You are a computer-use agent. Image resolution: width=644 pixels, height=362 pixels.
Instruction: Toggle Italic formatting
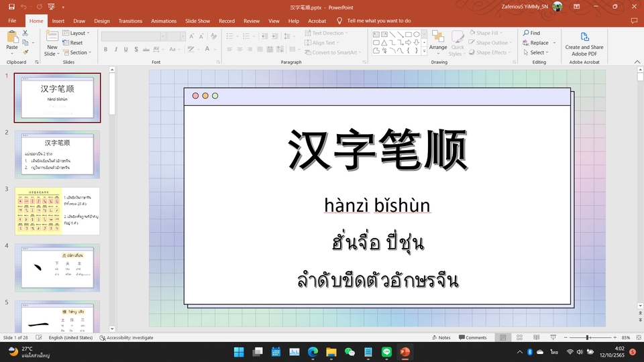(116, 49)
